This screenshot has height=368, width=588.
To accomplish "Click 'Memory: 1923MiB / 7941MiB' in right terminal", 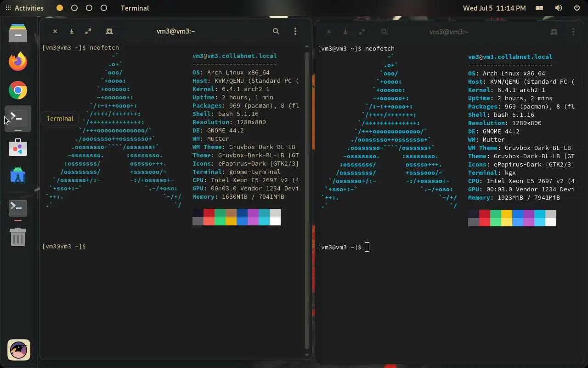I will click(x=514, y=197).
